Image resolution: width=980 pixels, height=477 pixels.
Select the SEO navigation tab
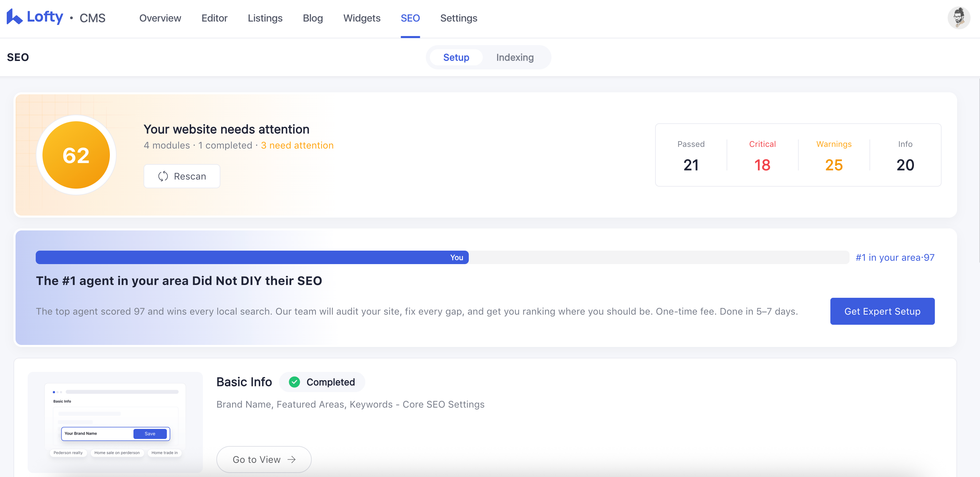[410, 18]
